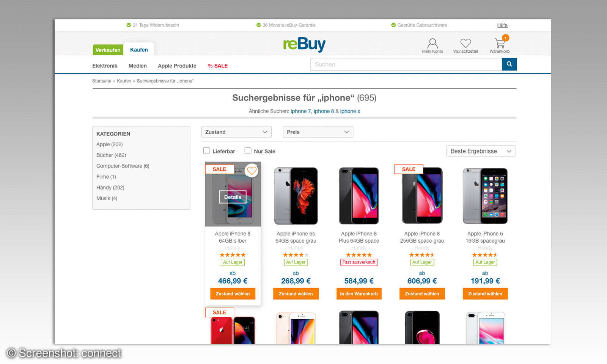Click the SALE badge on iPhone 8 256GB
Image resolution: width=607 pixels, height=364 pixels.
409,169
